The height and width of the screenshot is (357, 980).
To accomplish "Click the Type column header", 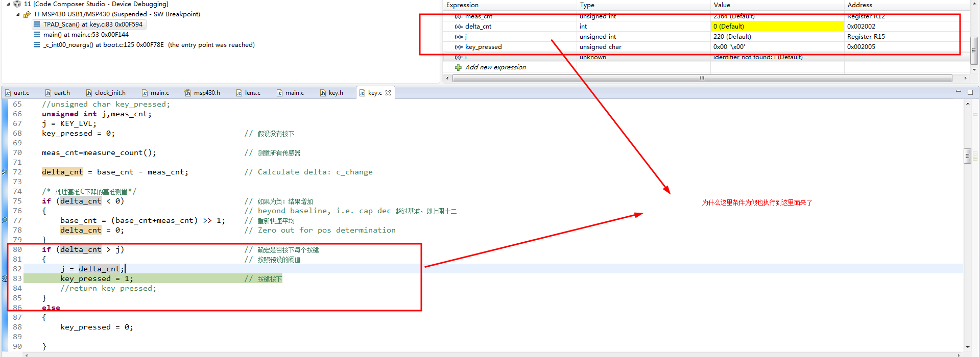I will tap(644, 5).
